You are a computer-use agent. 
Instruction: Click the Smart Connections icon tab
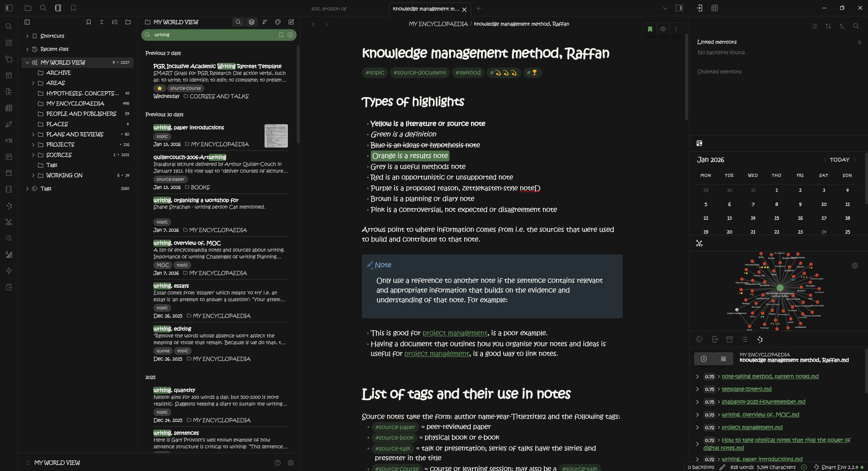pos(760,339)
